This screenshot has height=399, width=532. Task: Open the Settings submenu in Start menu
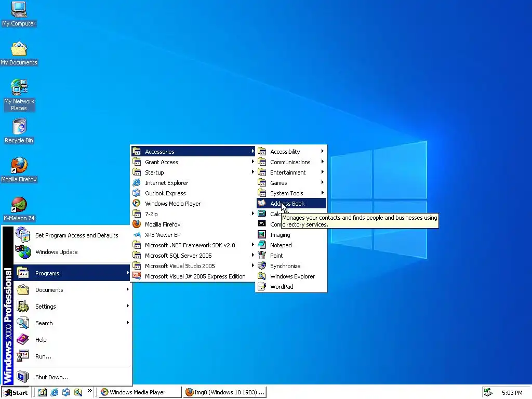tap(72, 307)
